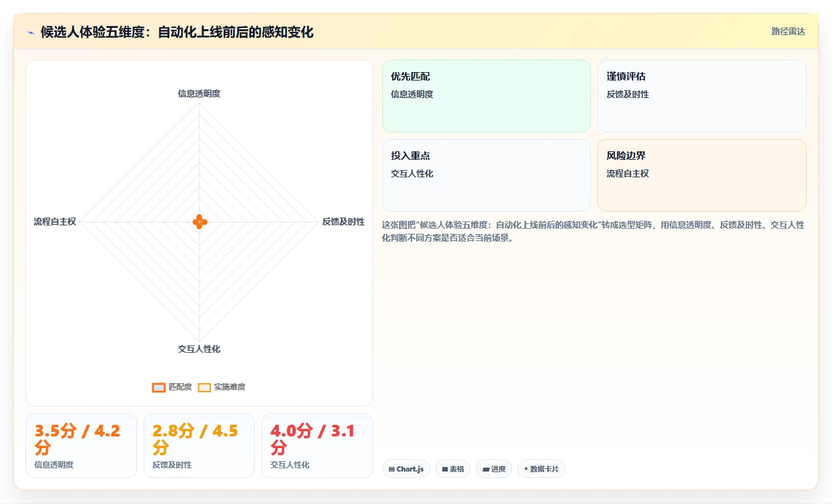Click 交互人性化 caption under 4.0分 card
The height and width of the screenshot is (504, 832).
290,465
